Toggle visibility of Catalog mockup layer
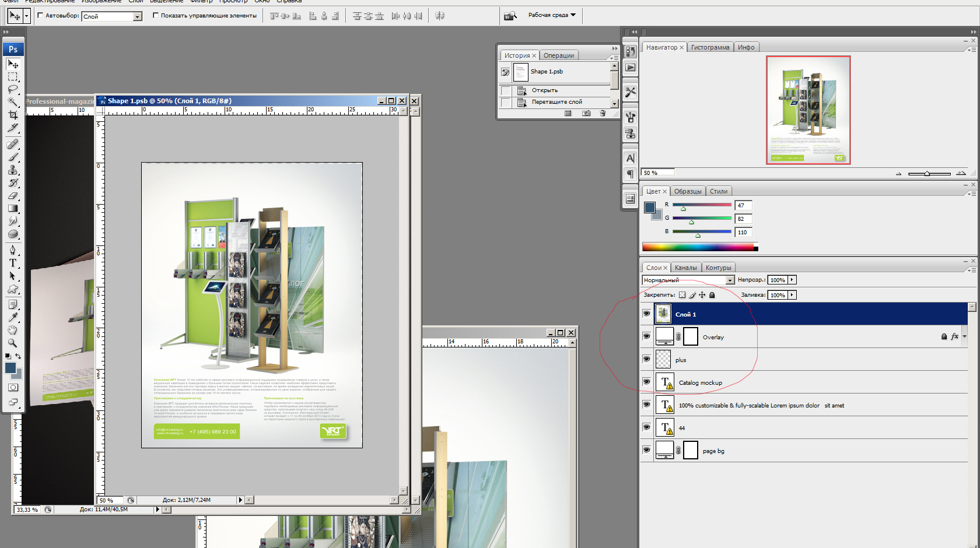The image size is (980, 548). tap(646, 382)
